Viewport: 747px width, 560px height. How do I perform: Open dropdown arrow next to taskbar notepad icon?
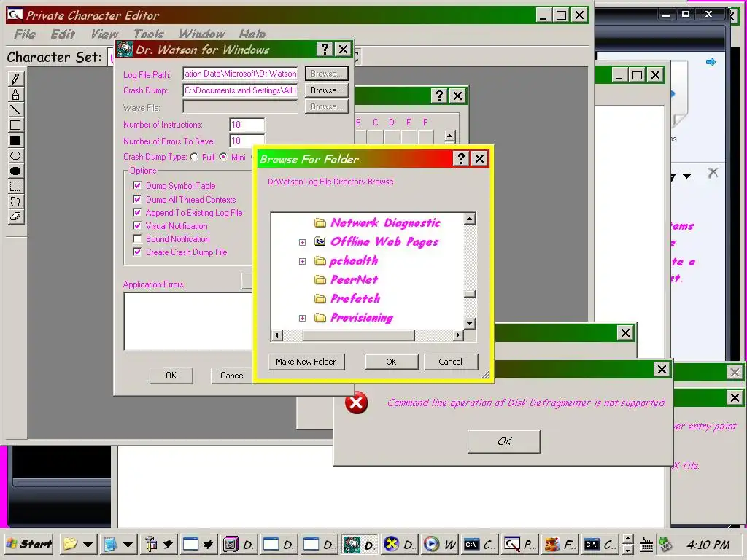[x=128, y=544]
